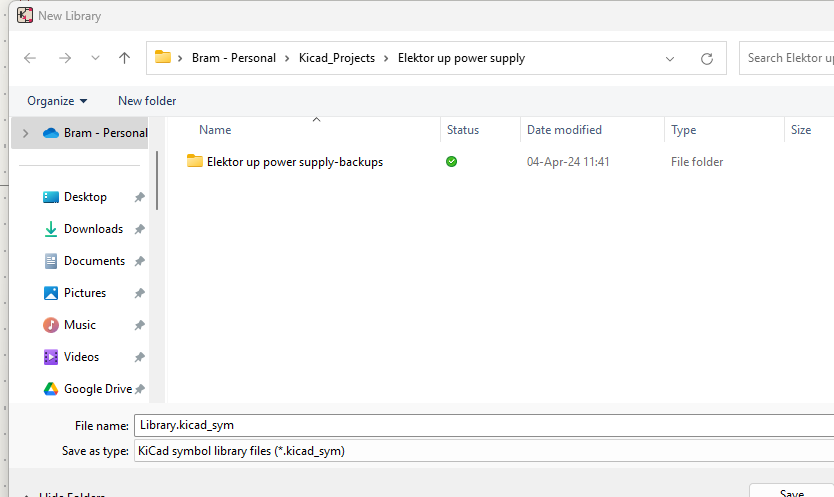
Task: Click the File name input field
Action: 484,425
